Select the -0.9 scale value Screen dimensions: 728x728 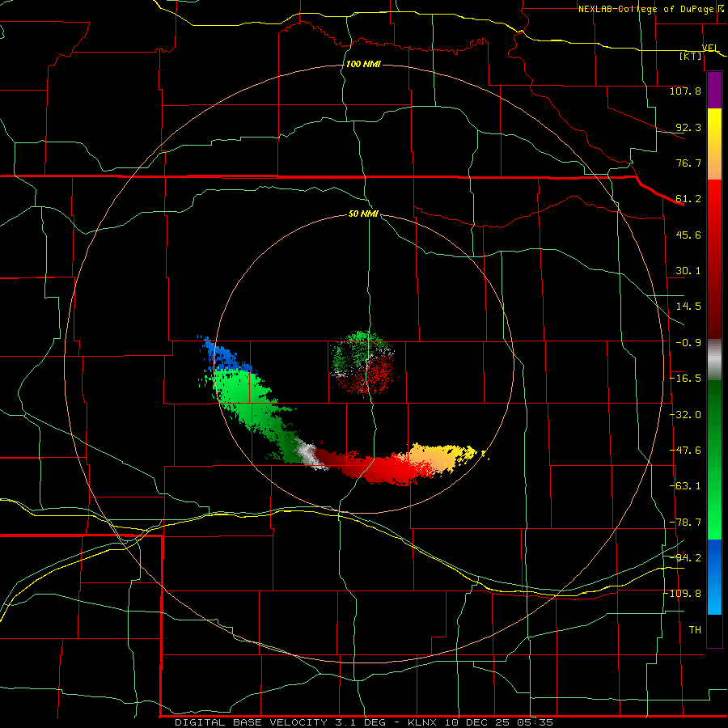pos(688,343)
